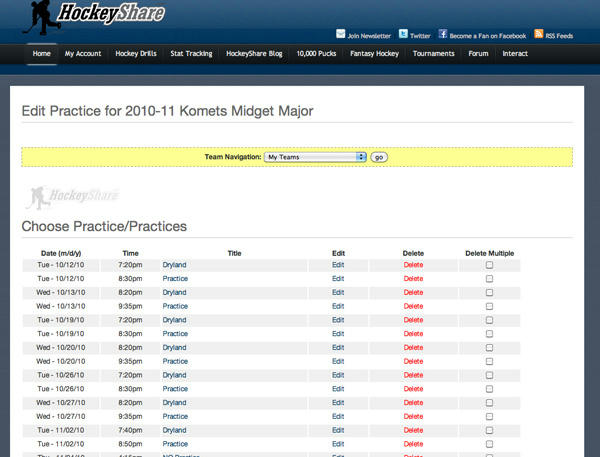The height and width of the screenshot is (457, 600).
Task: Navigate to the My Account page
Action: [83, 54]
